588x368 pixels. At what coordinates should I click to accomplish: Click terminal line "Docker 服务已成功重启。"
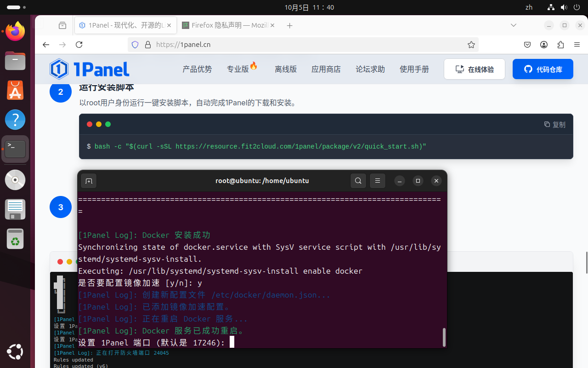161,331
